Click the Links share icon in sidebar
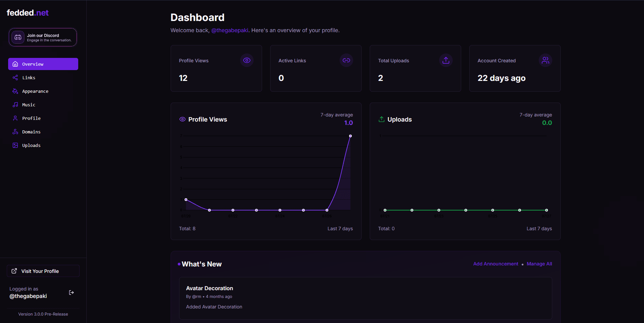 (x=15, y=78)
